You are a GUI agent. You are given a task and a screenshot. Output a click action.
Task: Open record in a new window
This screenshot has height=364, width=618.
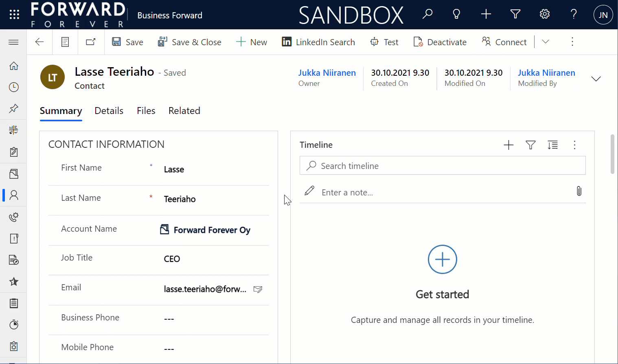91,42
